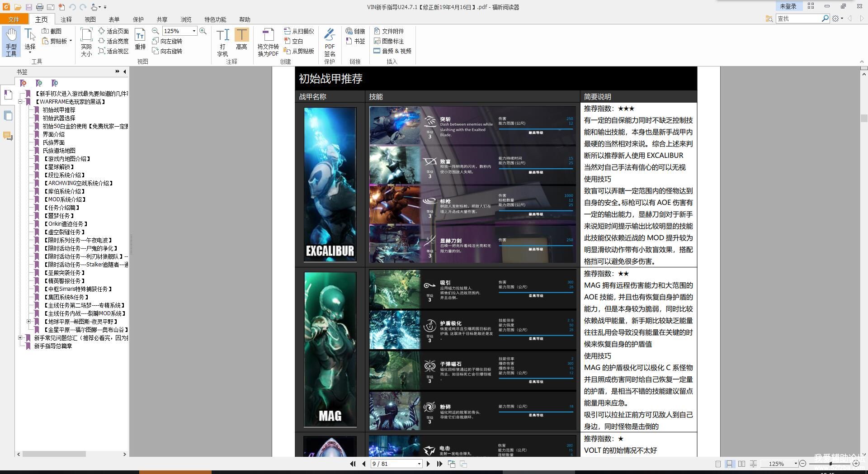
Task: Click the bookmarks panel horizontal scrollbar
Action: coord(54,454)
